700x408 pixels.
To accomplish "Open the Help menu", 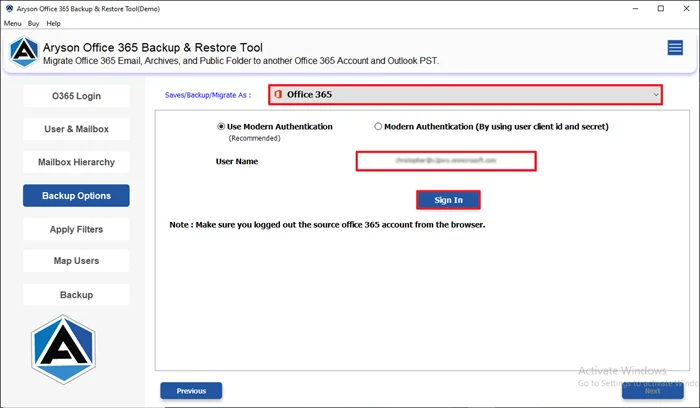I will (54, 23).
